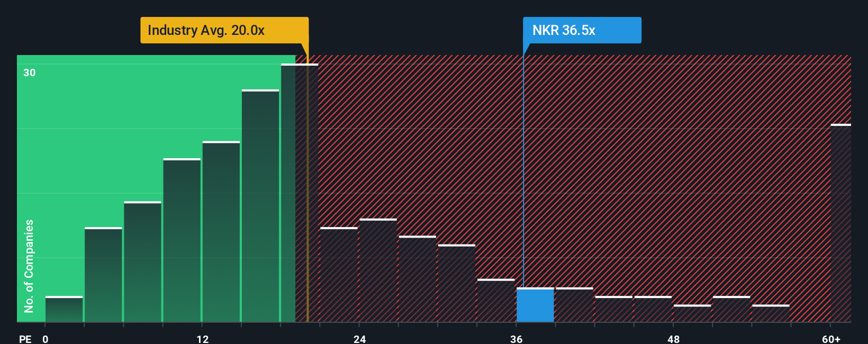Click the PE axis label
The height and width of the screenshot is (344, 868).
[x=25, y=339]
